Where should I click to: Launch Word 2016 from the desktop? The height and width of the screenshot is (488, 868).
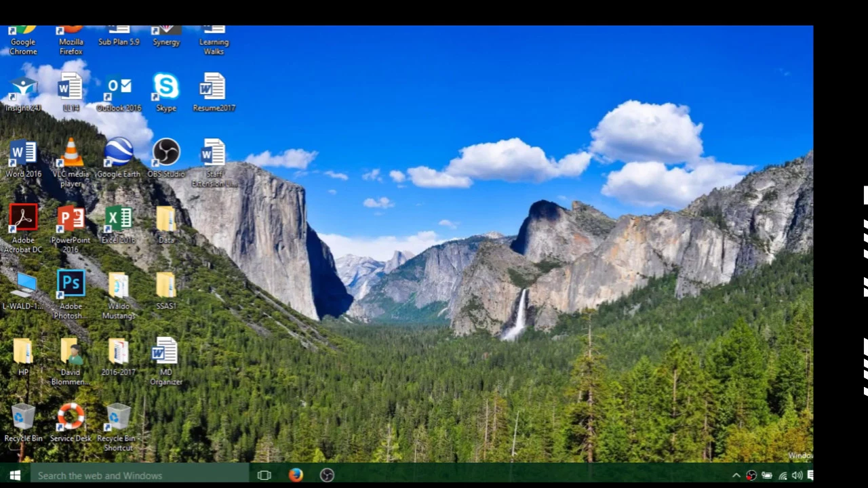point(23,159)
